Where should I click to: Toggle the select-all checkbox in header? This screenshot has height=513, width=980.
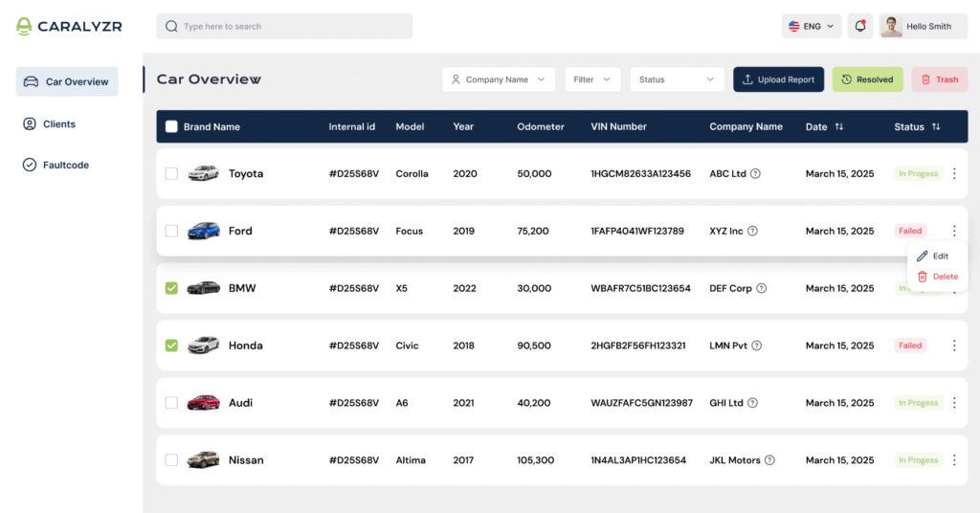[171, 127]
